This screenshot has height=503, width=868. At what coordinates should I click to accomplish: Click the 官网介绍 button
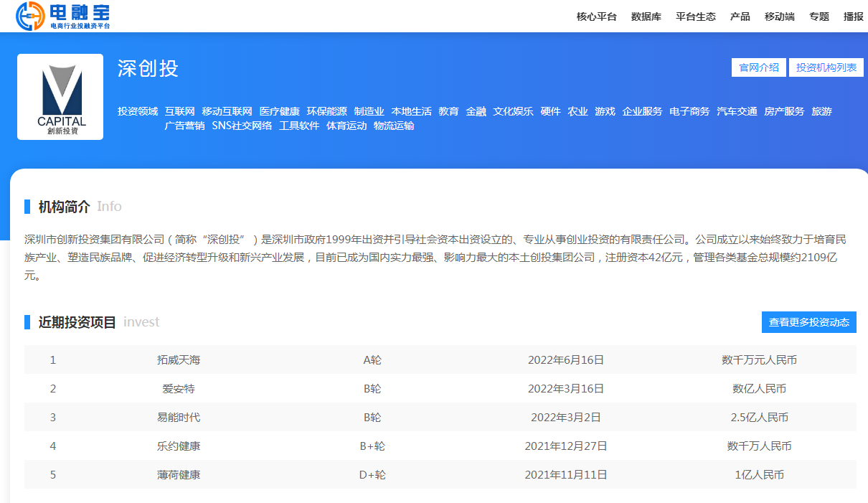pyautogui.click(x=759, y=67)
